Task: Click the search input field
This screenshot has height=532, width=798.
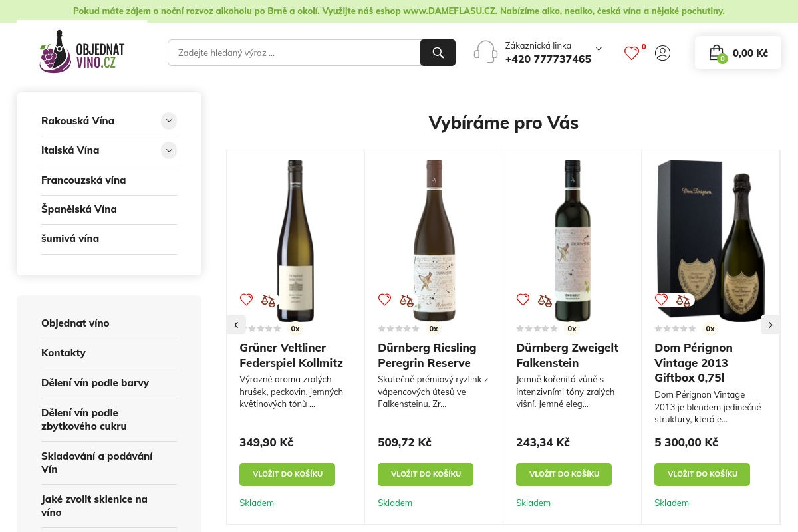Action: 293,52
